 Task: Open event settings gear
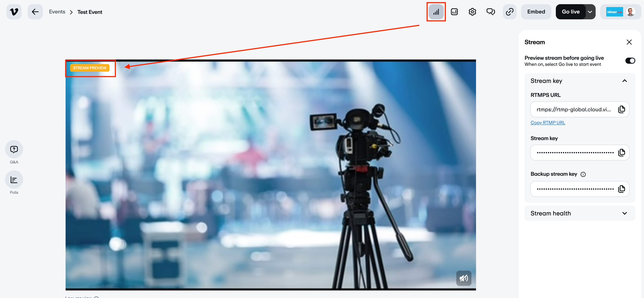pos(472,12)
